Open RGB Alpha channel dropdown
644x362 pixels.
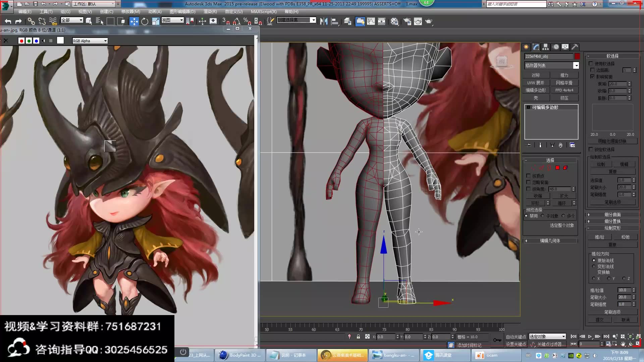point(105,41)
